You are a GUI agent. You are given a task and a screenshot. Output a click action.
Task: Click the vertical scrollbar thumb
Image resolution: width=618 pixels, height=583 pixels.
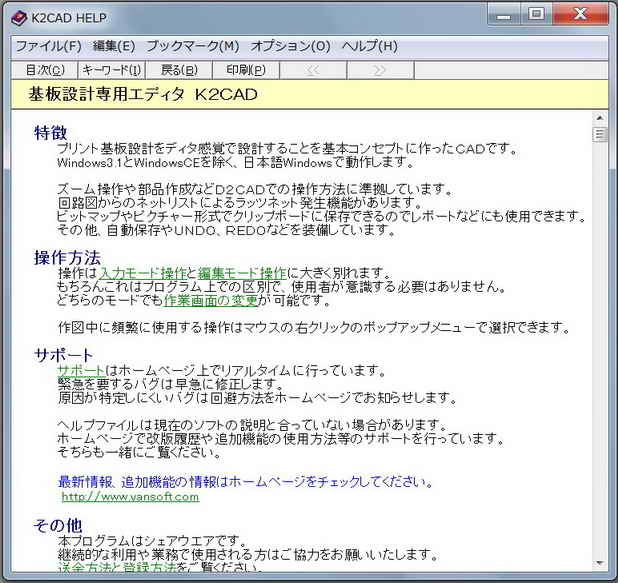pyautogui.click(x=599, y=135)
